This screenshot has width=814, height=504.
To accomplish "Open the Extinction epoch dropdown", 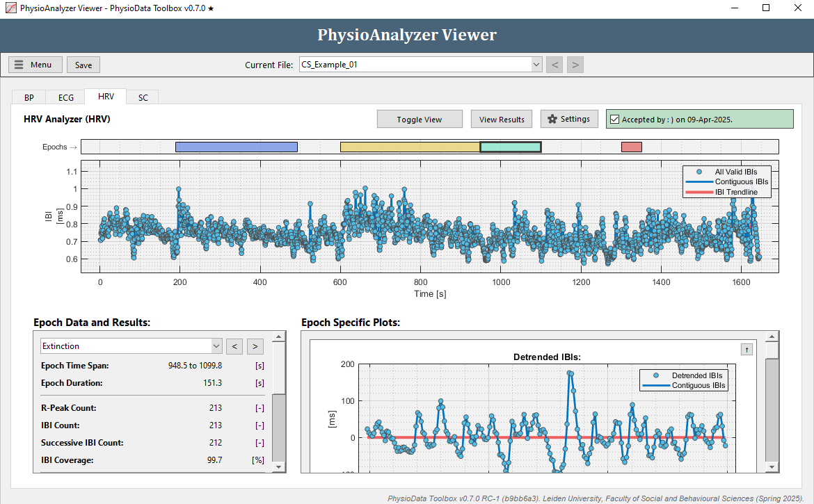I will 131,346.
